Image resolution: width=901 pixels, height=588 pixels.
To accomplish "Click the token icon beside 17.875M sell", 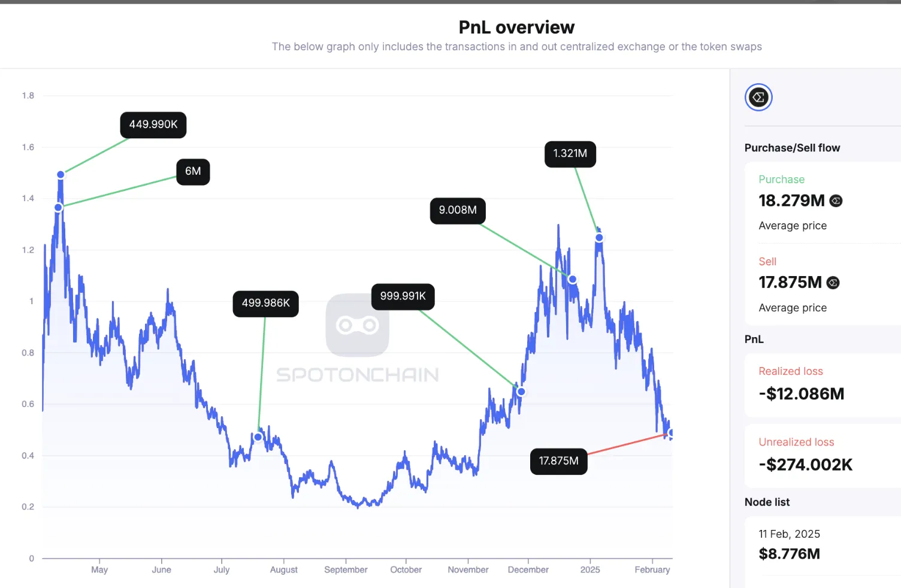I will point(833,283).
